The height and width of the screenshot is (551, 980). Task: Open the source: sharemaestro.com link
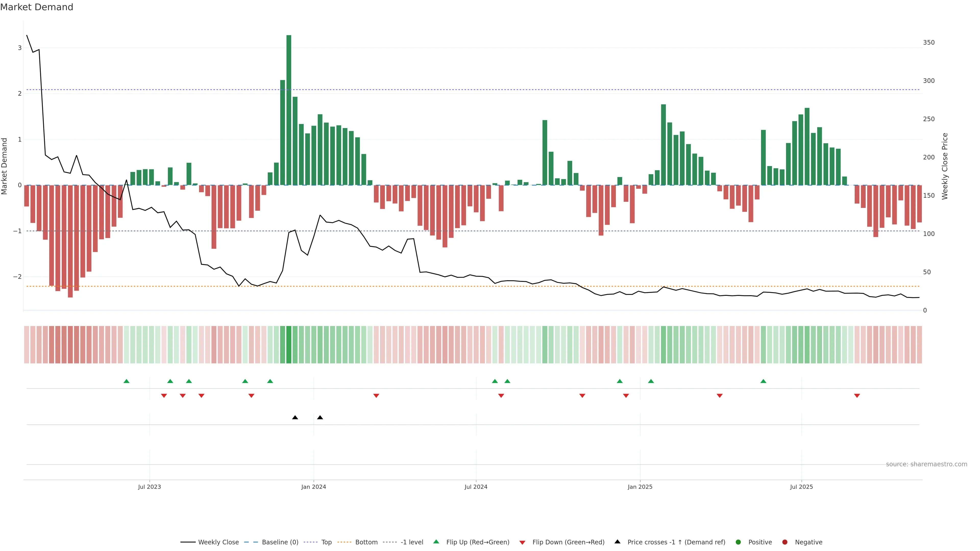926,464
